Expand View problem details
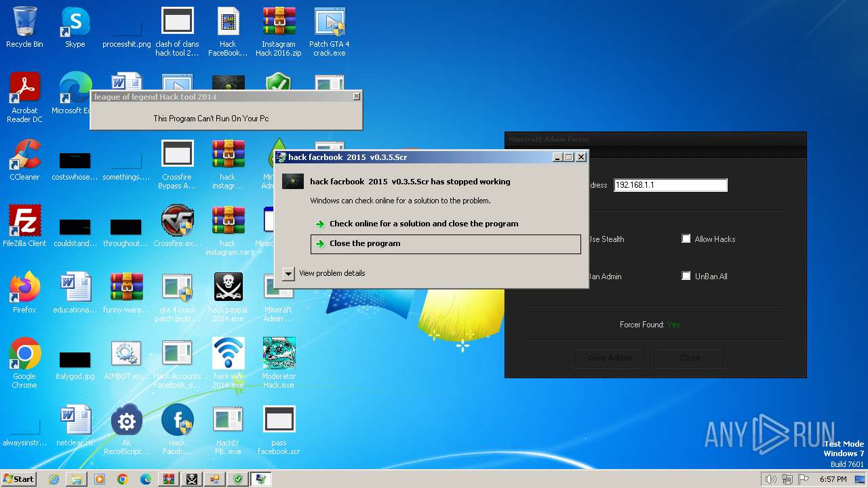868x488 pixels. click(288, 273)
